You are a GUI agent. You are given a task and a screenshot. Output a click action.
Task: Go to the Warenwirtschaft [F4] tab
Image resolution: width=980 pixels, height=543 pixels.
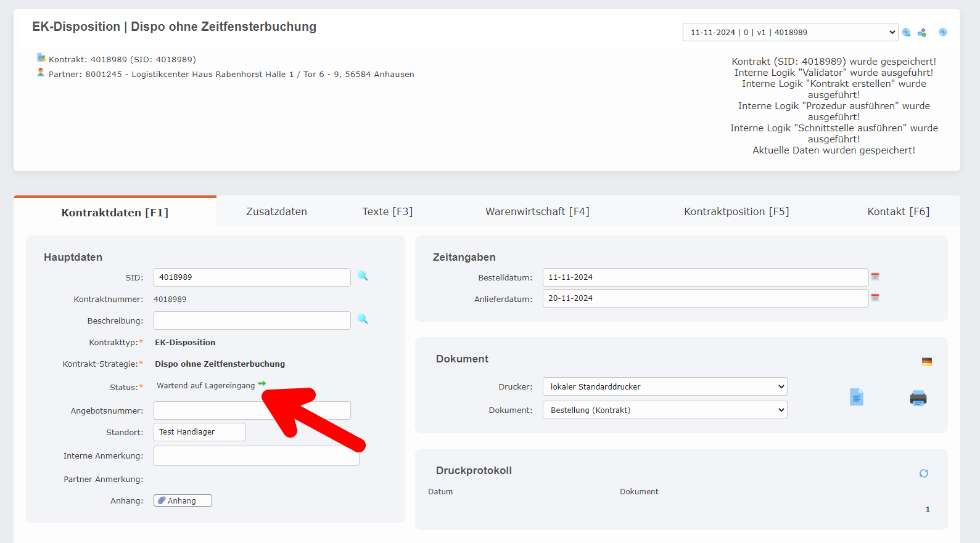537,211
